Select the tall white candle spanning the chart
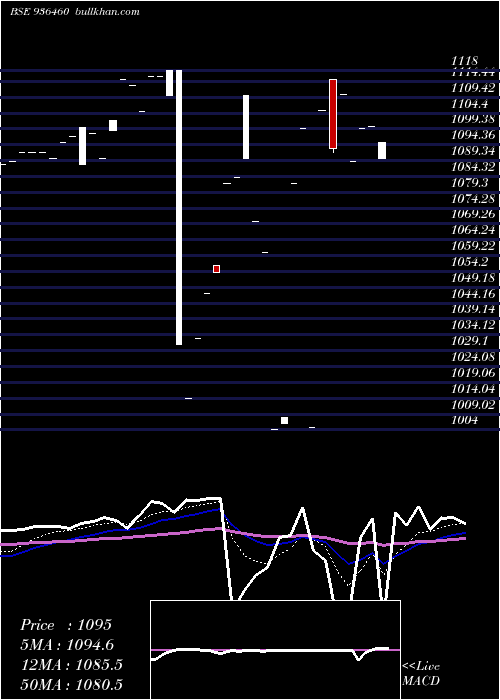The image size is (500, 700). click(x=179, y=207)
